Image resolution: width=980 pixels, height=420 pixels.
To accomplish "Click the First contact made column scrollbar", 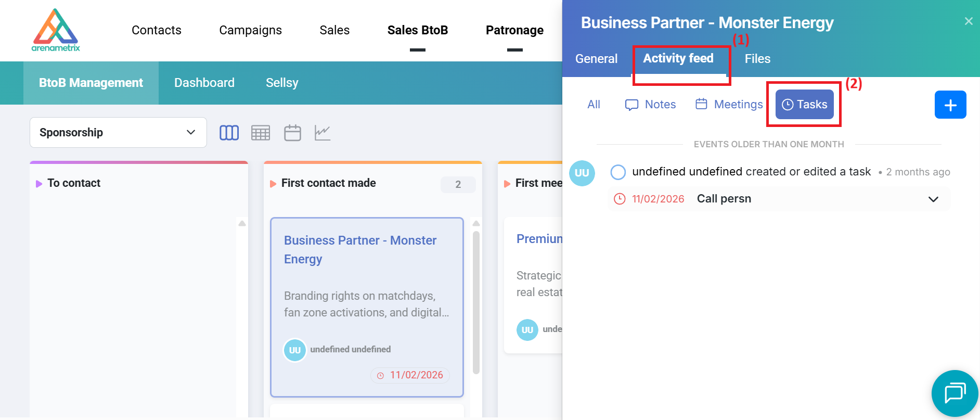I will pos(476,302).
